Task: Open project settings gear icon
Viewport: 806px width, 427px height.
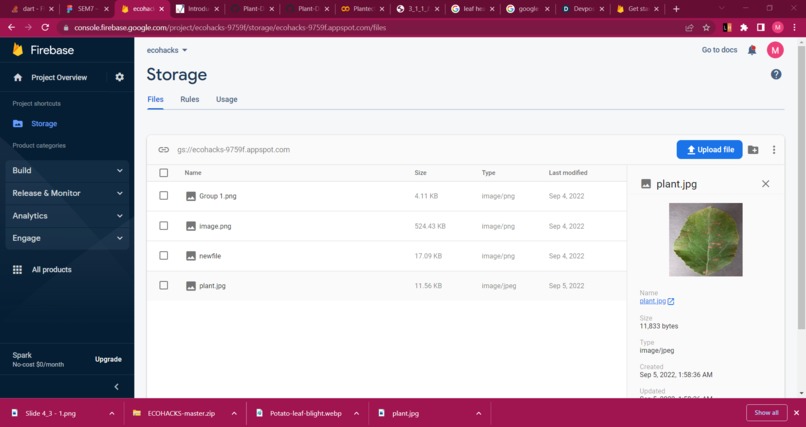Action: (x=120, y=78)
